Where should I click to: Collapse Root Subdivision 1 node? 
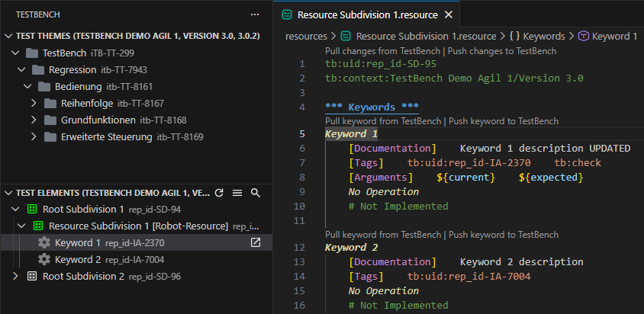[15, 210]
